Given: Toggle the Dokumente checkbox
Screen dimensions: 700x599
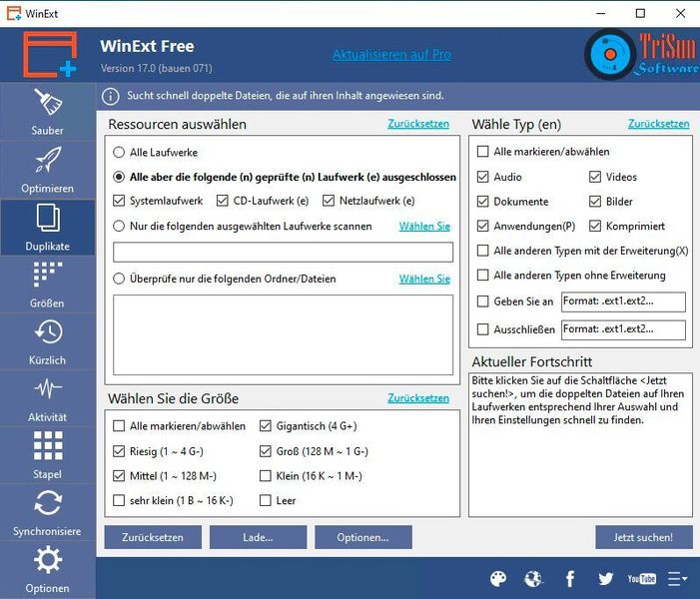Looking at the screenshot, I should click(482, 202).
